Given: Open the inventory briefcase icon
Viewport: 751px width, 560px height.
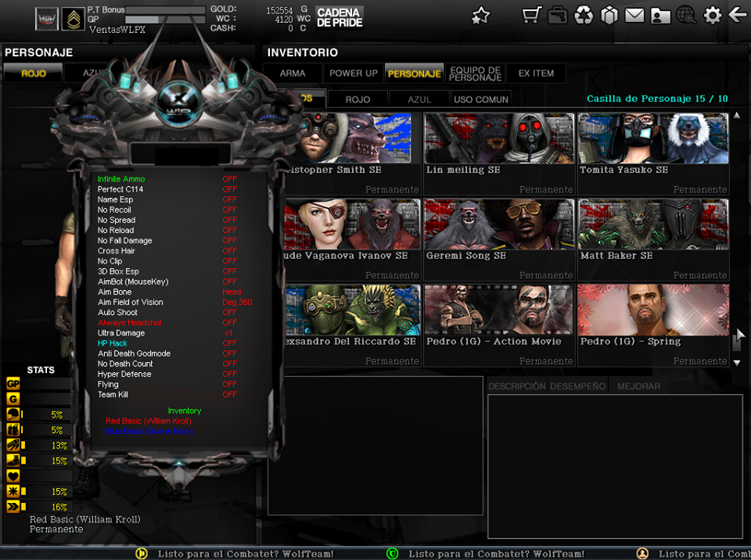Looking at the screenshot, I should [x=558, y=16].
